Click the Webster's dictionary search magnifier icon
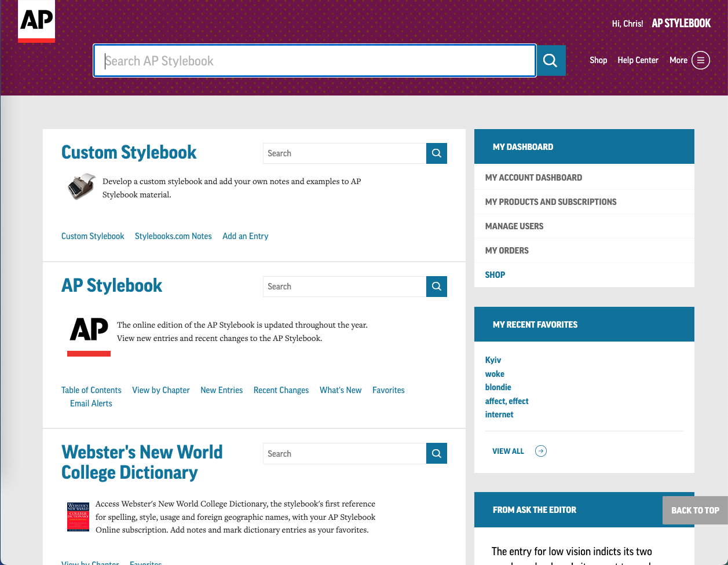 click(x=436, y=453)
